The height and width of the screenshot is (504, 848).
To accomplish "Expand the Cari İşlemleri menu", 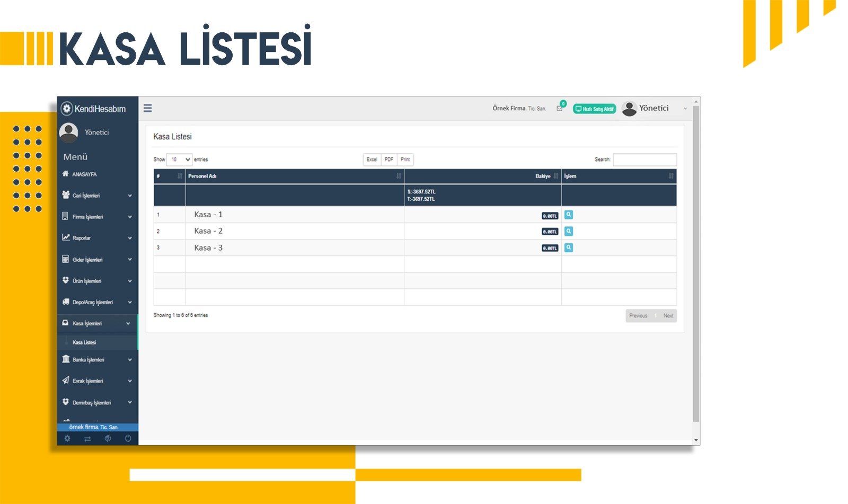I will coord(97,196).
